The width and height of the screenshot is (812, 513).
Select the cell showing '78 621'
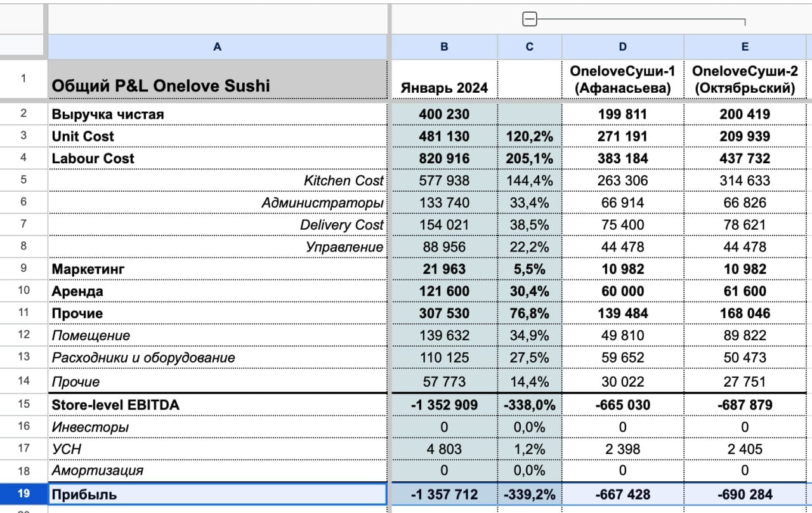pyautogui.click(x=745, y=225)
